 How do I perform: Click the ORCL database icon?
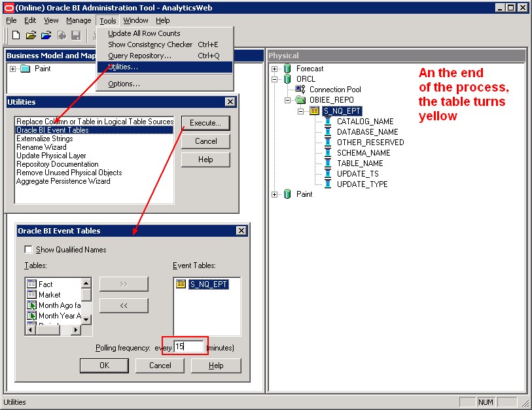(x=287, y=79)
